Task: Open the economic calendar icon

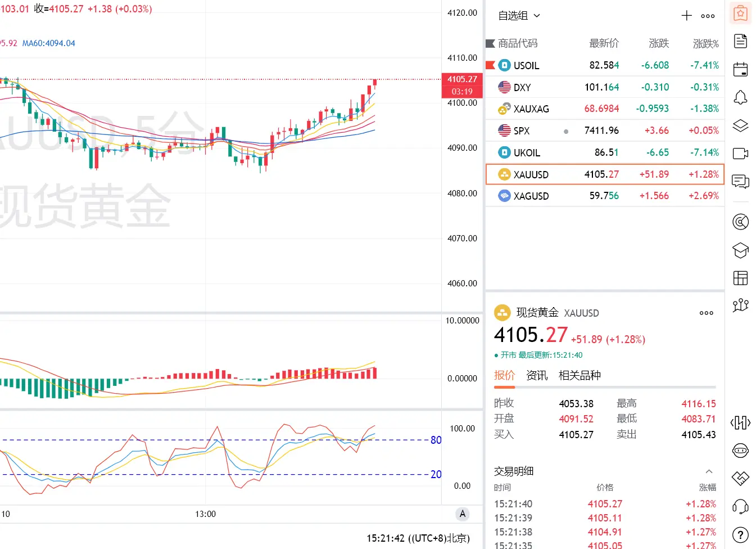Action: click(740, 69)
